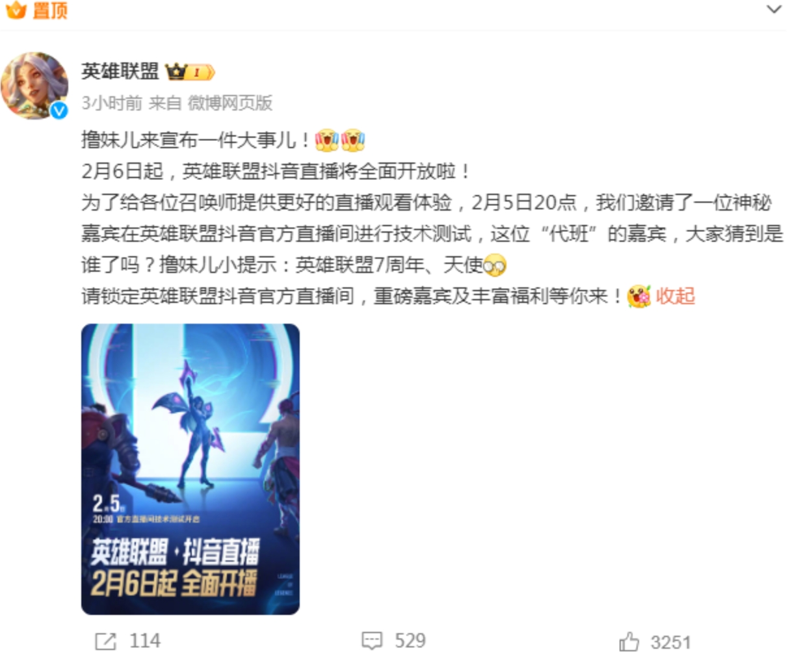Click the 3251 likes count
This screenshot has height=665, width=812.
pos(671,643)
